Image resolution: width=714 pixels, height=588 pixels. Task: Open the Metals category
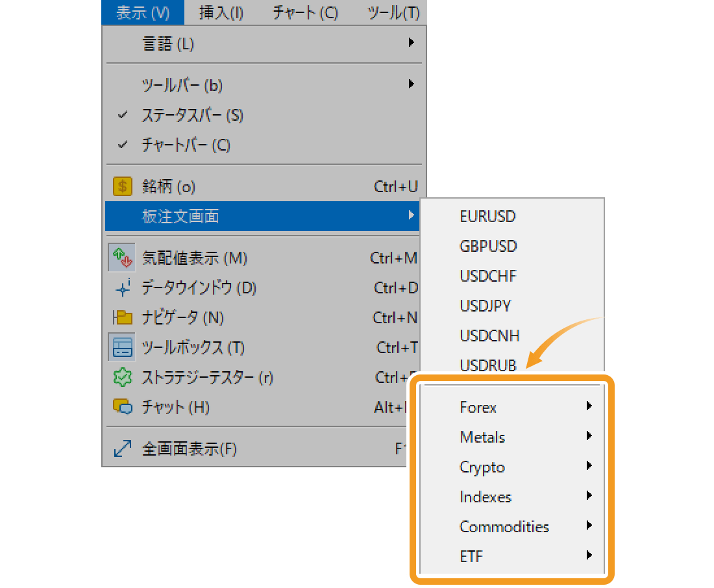(x=512, y=437)
